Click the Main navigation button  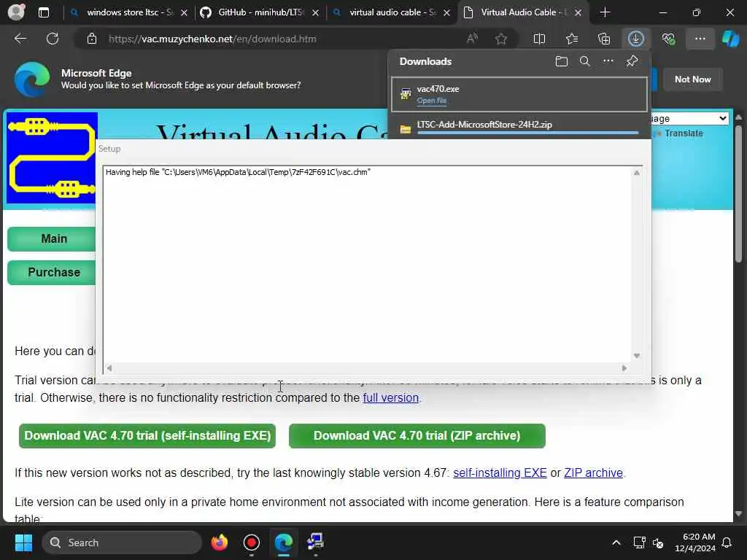52,238
